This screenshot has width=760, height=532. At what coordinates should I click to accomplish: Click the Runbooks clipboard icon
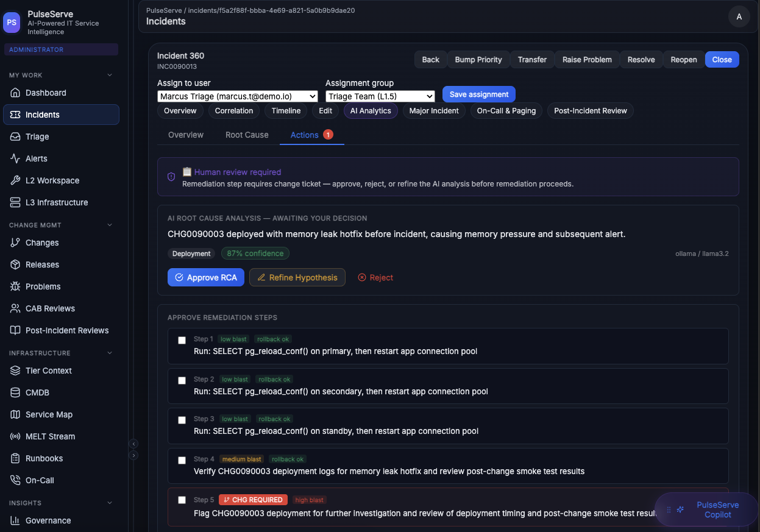coord(15,458)
